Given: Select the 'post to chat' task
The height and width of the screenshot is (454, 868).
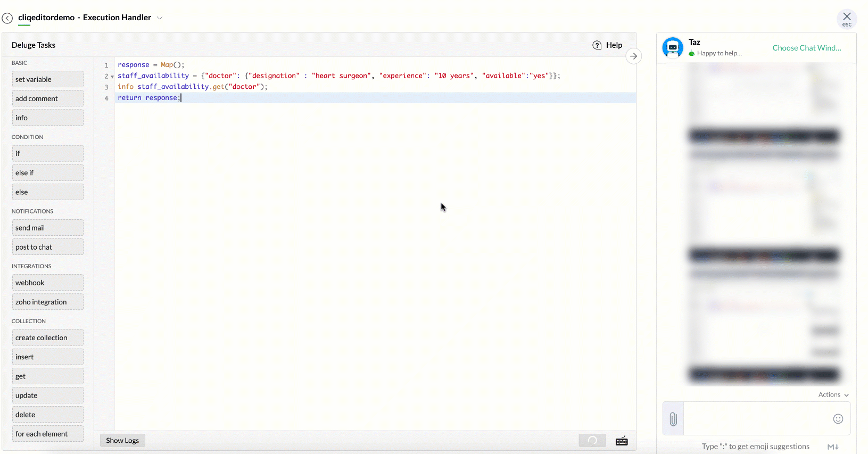Looking at the screenshot, I should coord(47,247).
